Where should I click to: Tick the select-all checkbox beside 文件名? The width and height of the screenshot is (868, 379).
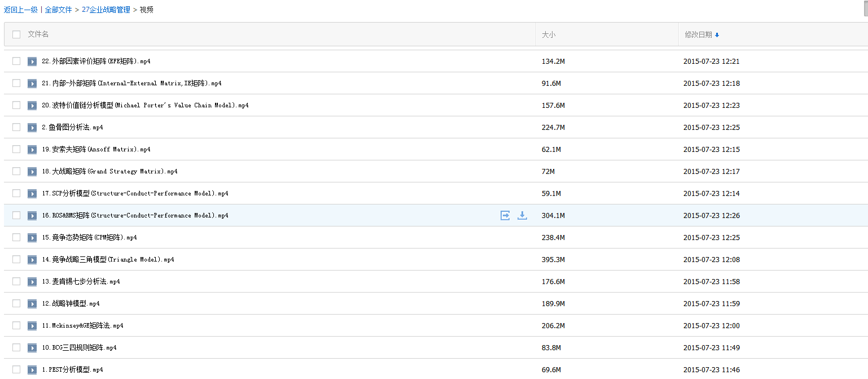point(16,34)
